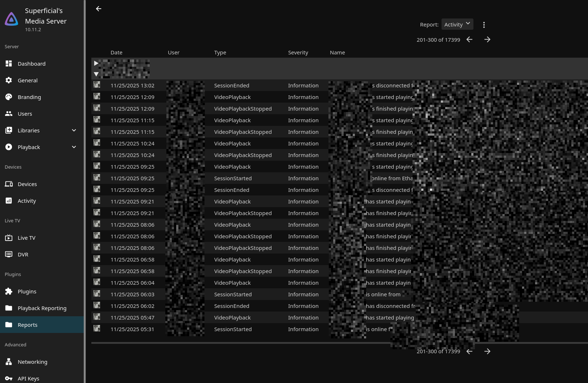Open the 11/25/2025 13:02 SessionEnded row
This screenshot has height=383, width=588.
click(232, 86)
